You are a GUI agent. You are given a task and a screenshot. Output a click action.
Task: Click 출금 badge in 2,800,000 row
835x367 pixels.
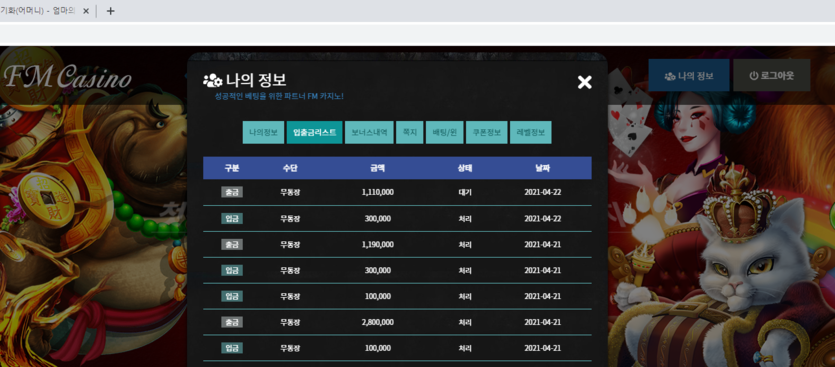click(x=232, y=322)
